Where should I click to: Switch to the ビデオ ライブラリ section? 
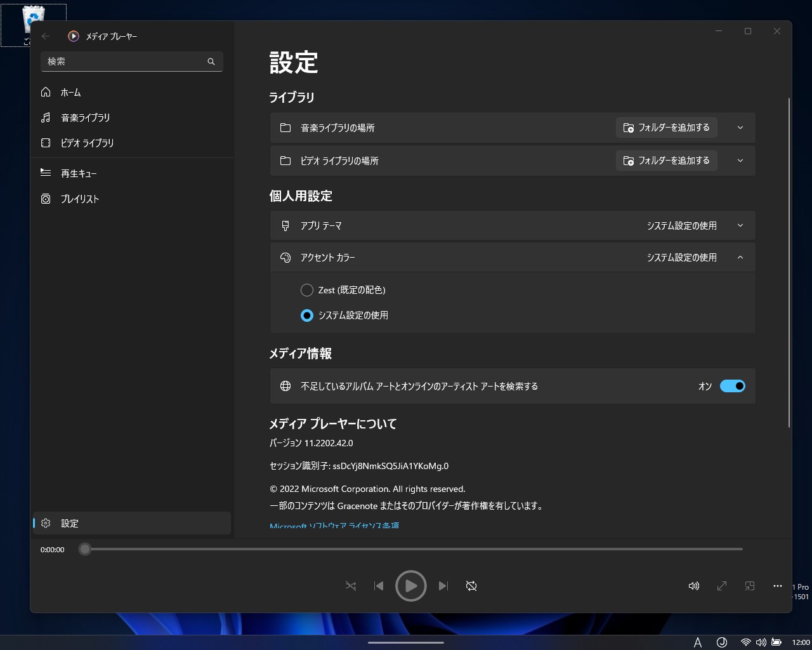coord(88,143)
